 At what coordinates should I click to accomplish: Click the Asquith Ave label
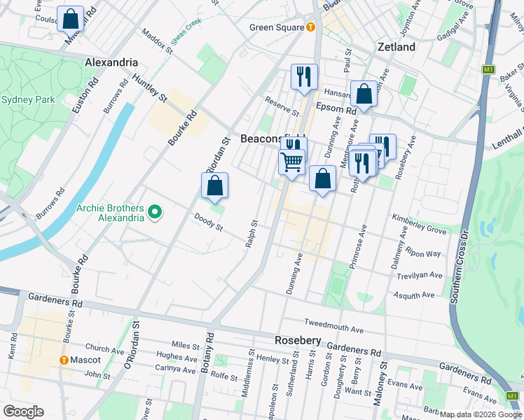[414, 295]
